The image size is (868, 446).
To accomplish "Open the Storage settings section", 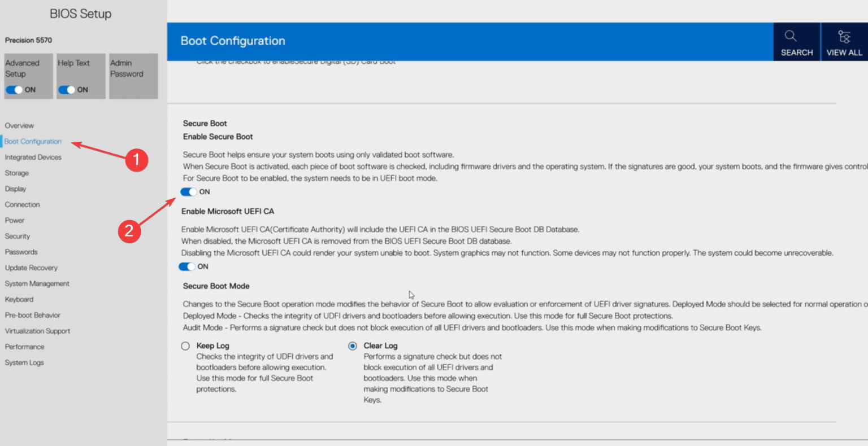I will coord(16,173).
